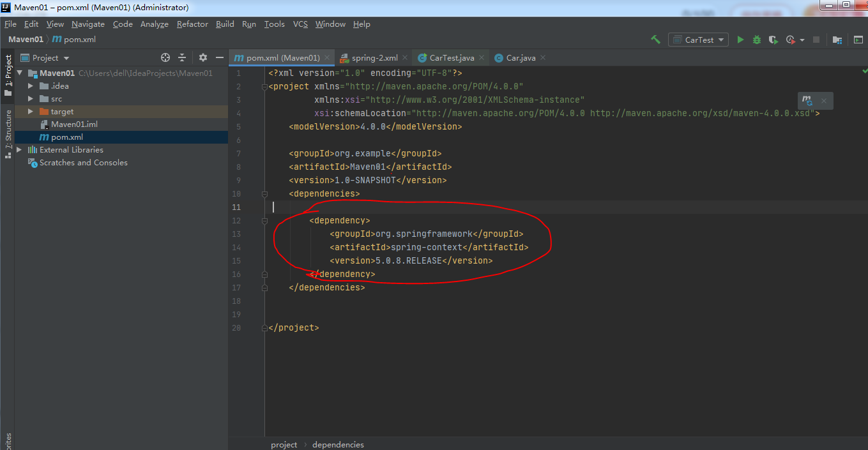
Task: Close the spring-2.xml editor tab
Action: [405, 58]
